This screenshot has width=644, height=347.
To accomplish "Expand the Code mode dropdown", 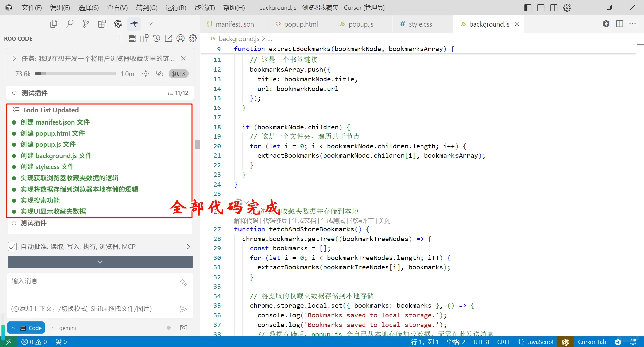I will 26,328.
